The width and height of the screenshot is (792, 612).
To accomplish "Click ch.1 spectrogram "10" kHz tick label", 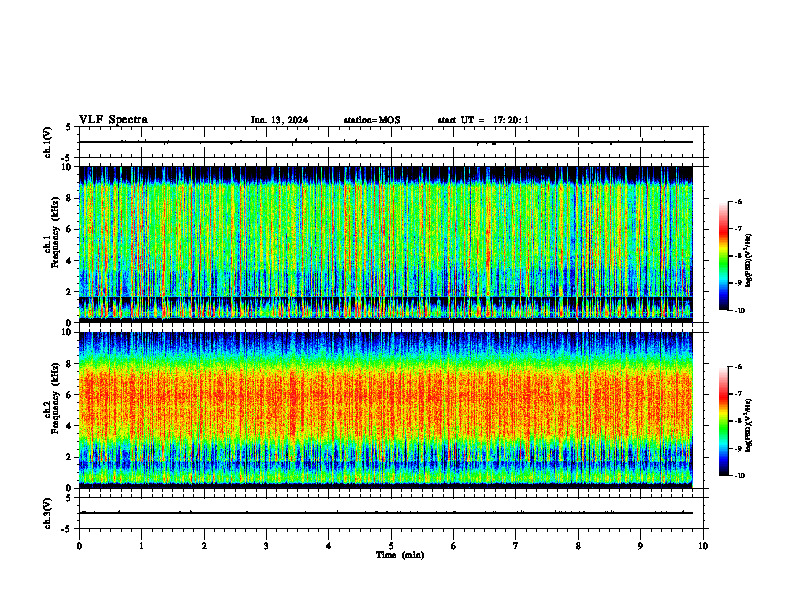I will (x=67, y=167).
